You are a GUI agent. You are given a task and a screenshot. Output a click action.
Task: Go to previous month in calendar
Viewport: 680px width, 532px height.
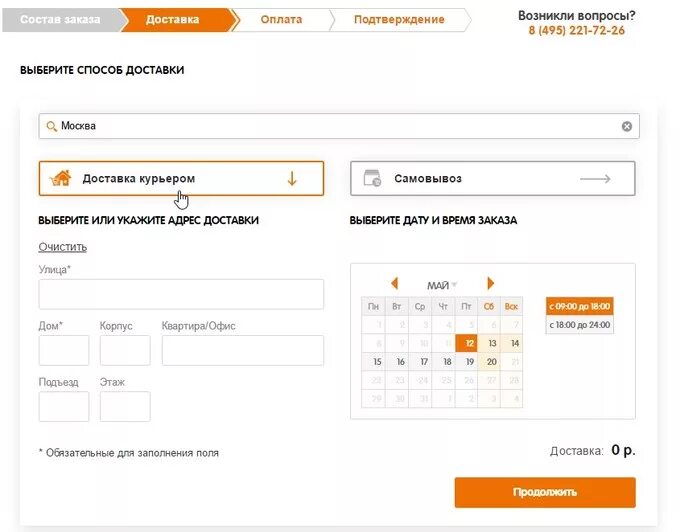394,284
